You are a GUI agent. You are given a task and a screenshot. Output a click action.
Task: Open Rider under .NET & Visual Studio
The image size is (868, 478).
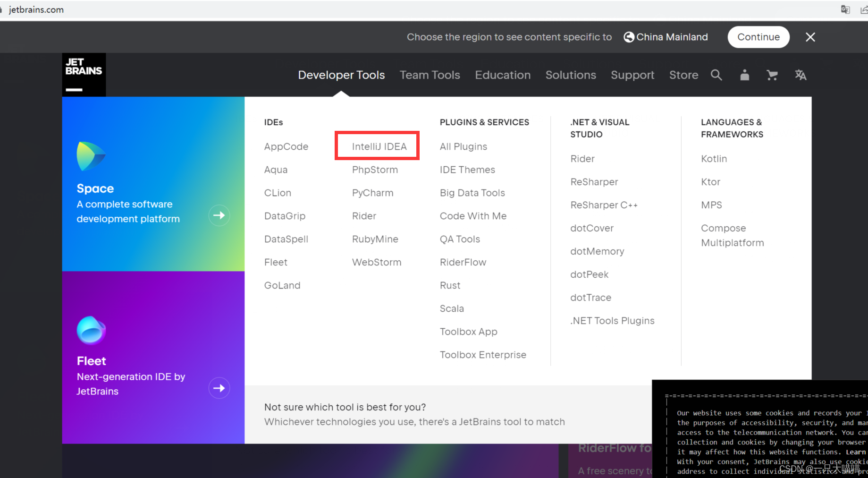coord(582,159)
